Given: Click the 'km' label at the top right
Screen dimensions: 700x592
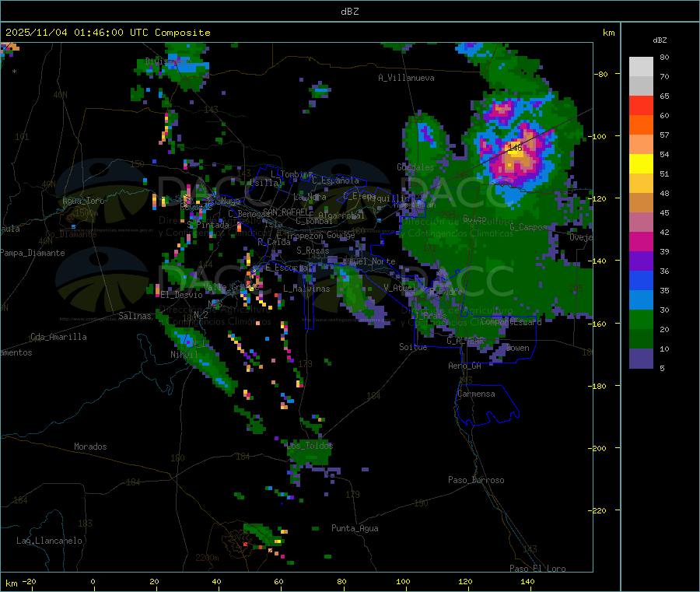Looking at the screenshot, I should click(608, 33).
